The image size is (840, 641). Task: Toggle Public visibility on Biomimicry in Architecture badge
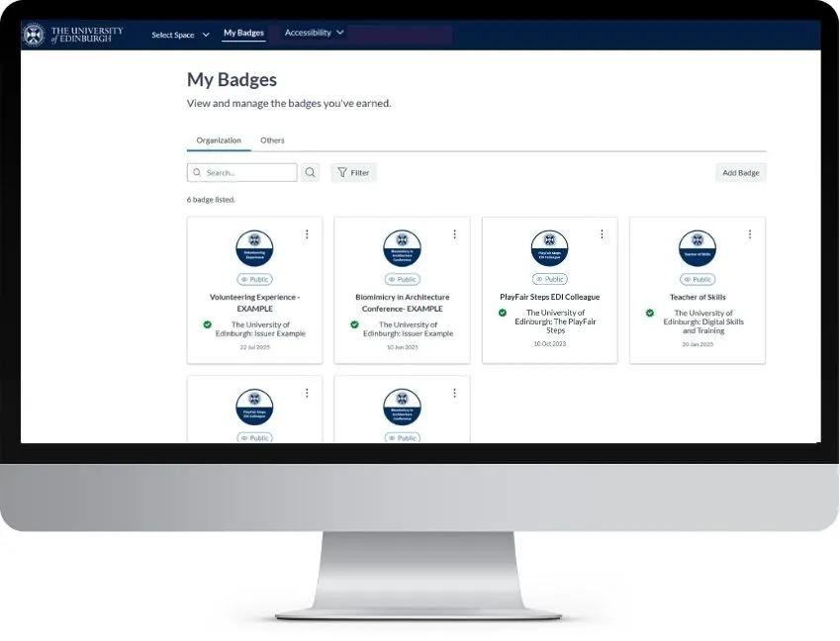click(403, 279)
